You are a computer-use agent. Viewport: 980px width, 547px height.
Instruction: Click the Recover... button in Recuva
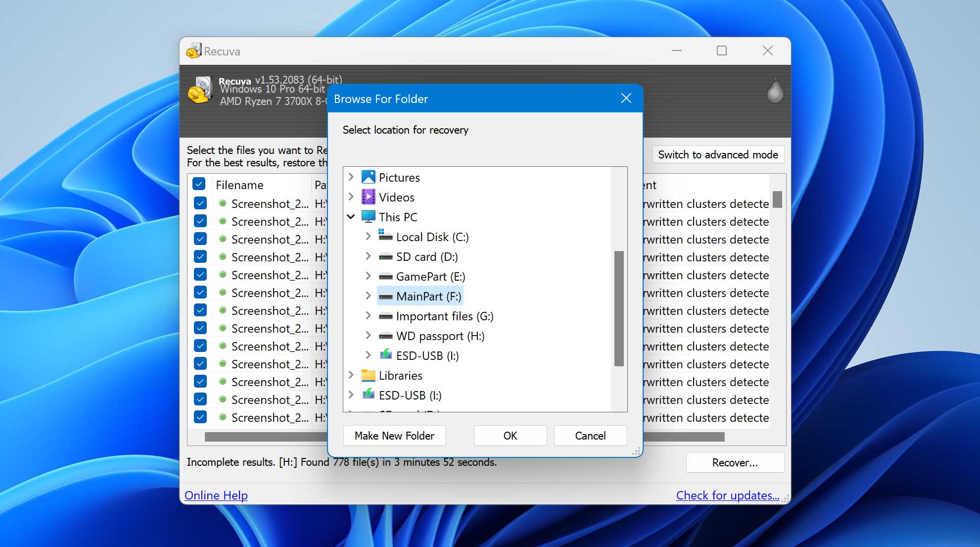click(x=735, y=462)
